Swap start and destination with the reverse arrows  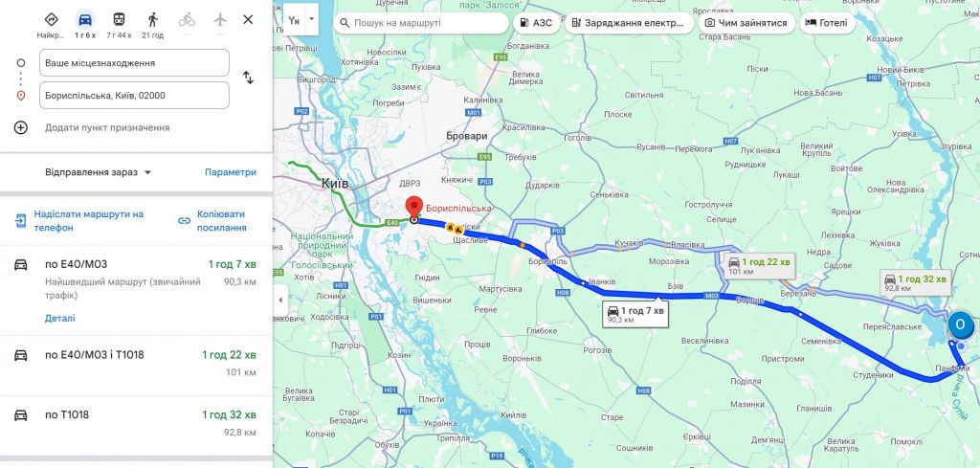click(248, 78)
